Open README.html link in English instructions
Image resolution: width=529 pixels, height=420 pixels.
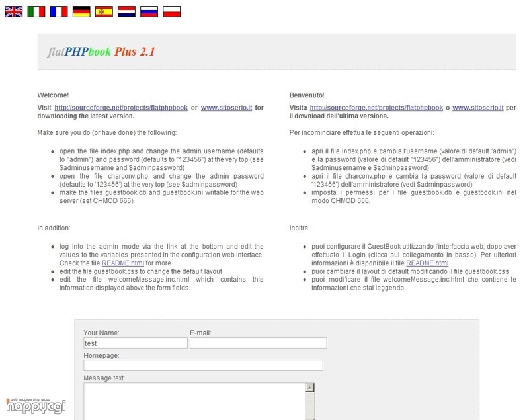[x=123, y=263]
